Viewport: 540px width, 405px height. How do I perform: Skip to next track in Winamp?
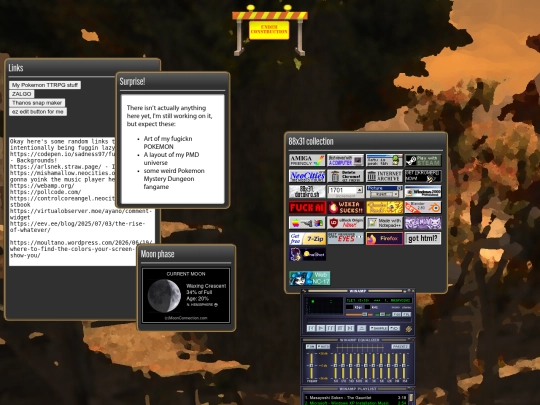tap(350, 328)
